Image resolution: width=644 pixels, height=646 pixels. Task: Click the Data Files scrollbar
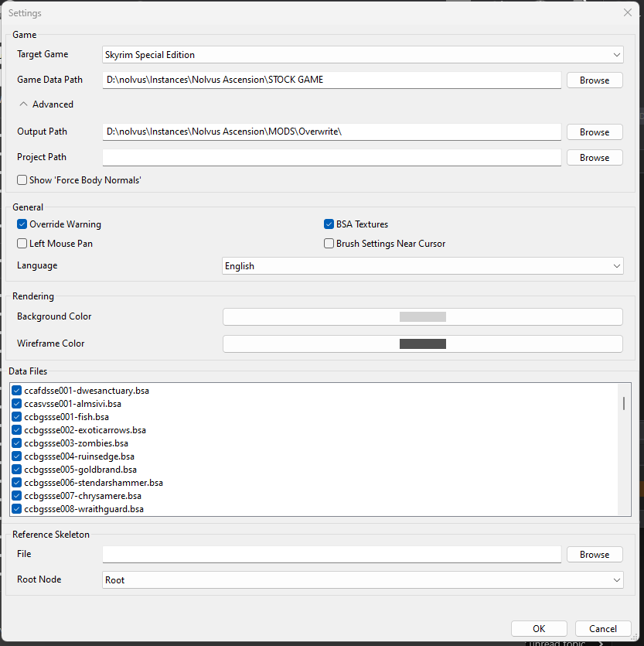[622, 402]
